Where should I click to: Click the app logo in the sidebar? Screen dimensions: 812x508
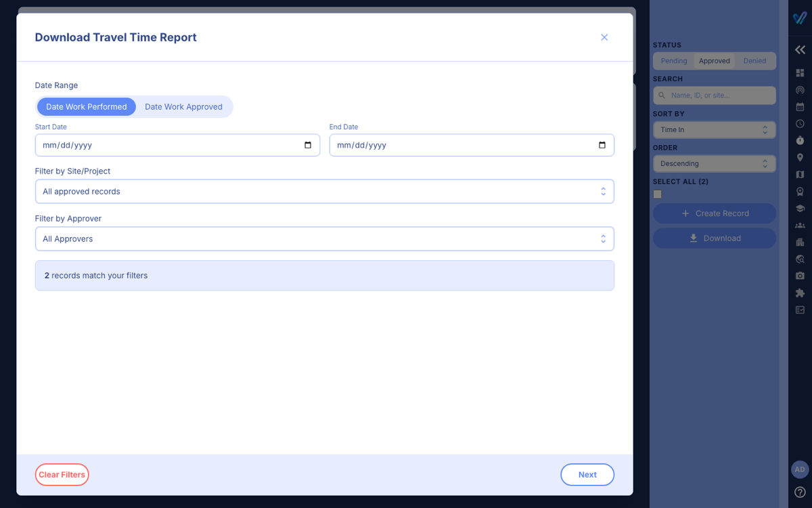coord(800,18)
